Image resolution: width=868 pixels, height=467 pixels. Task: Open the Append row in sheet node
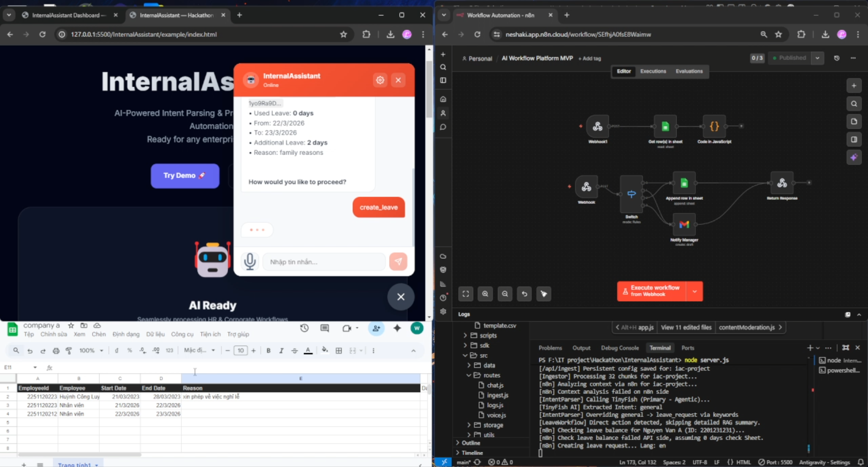(x=684, y=183)
